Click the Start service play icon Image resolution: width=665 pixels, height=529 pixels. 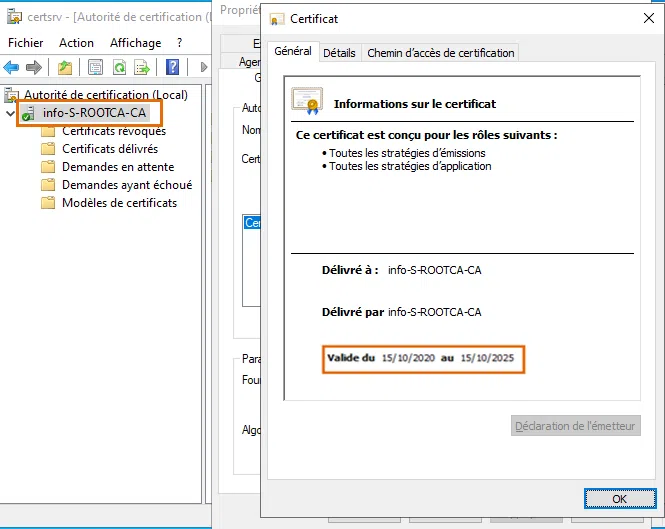204,67
